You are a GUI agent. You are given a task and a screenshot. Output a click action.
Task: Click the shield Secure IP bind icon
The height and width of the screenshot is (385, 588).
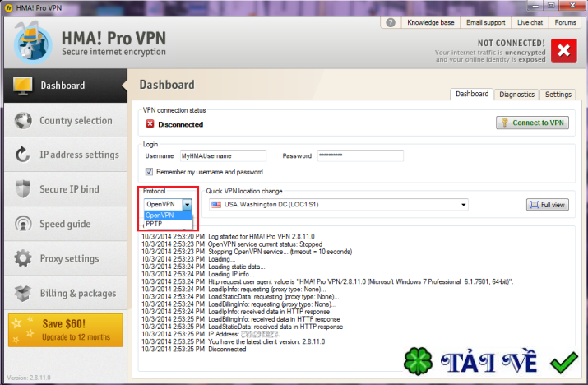point(23,188)
